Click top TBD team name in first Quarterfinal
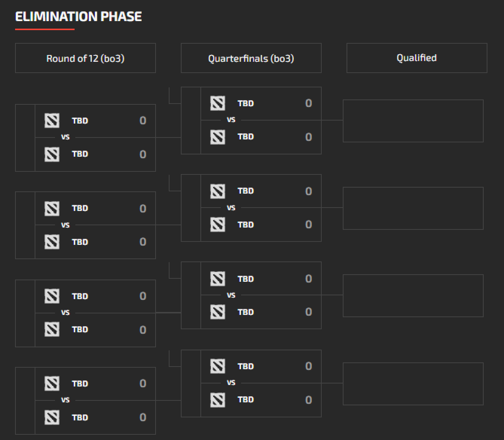Image resolution: width=504 pixels, height=440 pixels. click(246, 103)
